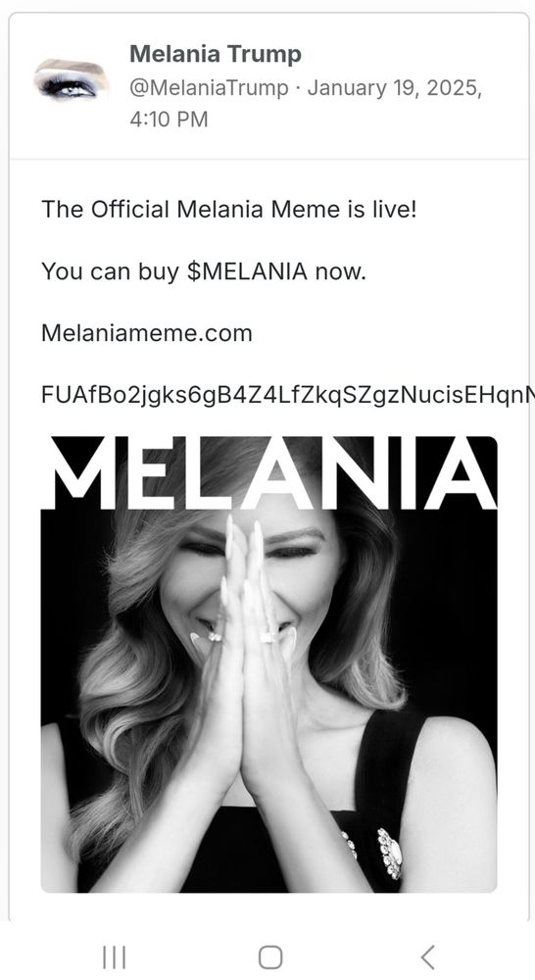Viewport: 535px width, 980px height.
Task: Tap the Android recent apps icon
Action: (x=114, y=956)
